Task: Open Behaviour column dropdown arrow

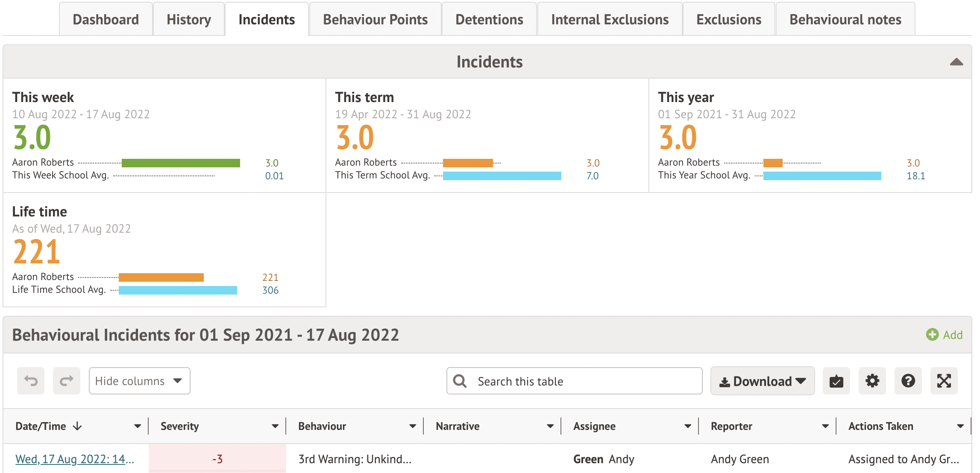Action: click(412, 426)
